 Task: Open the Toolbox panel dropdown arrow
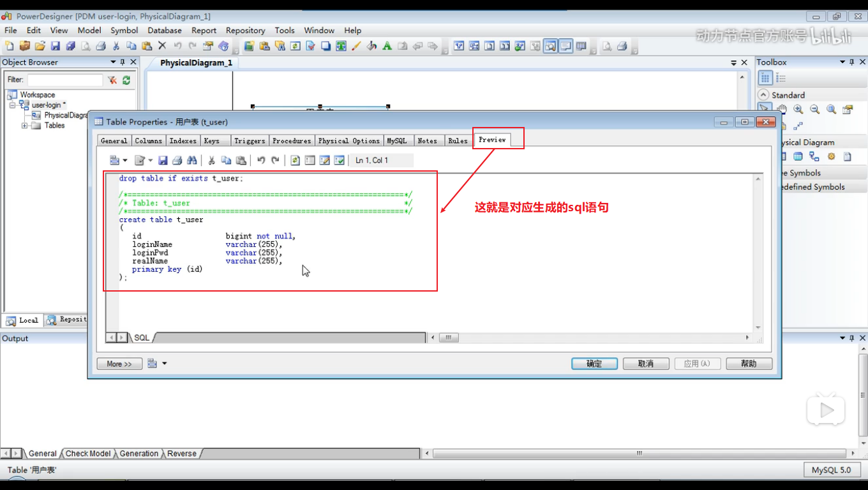pyautogui.click(x=842, y=62)
